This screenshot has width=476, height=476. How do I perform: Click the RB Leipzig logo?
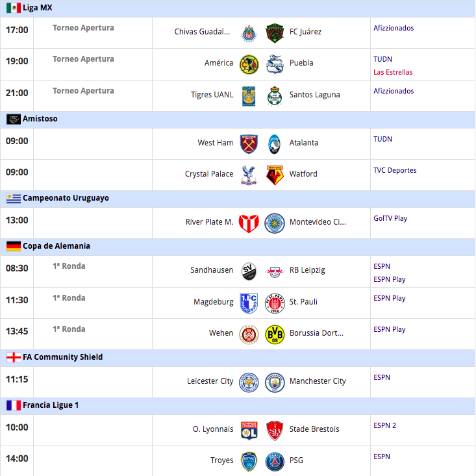pos(275,271)
